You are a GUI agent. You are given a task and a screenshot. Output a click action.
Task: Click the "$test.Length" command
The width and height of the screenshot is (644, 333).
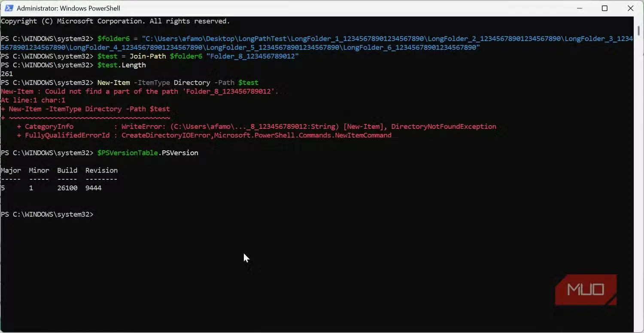tap(122, 65)
